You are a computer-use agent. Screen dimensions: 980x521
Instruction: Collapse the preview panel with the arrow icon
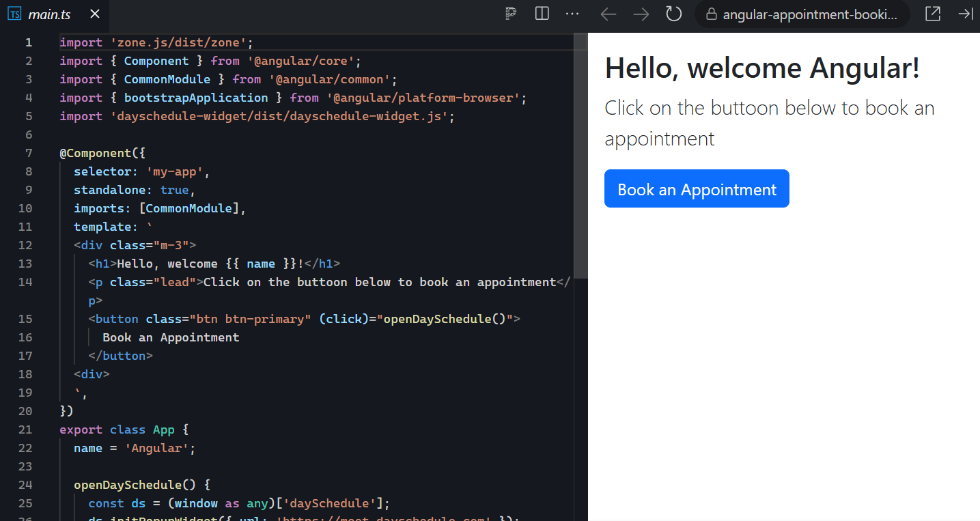pos(965,14)
